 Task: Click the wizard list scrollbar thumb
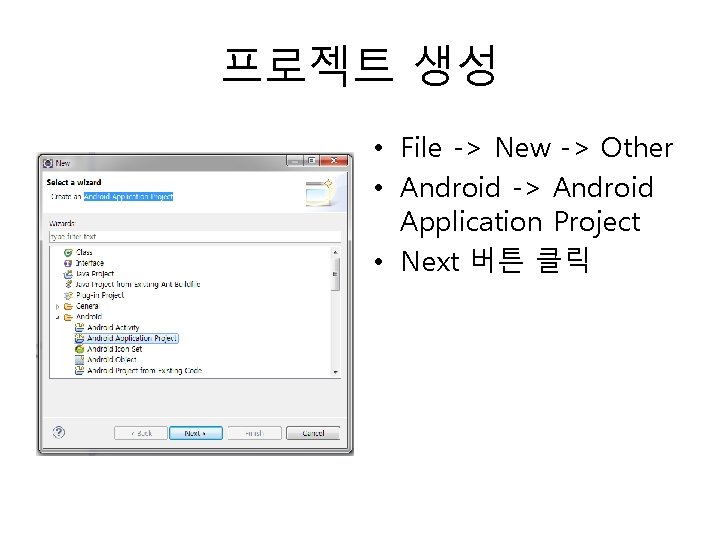336,274
